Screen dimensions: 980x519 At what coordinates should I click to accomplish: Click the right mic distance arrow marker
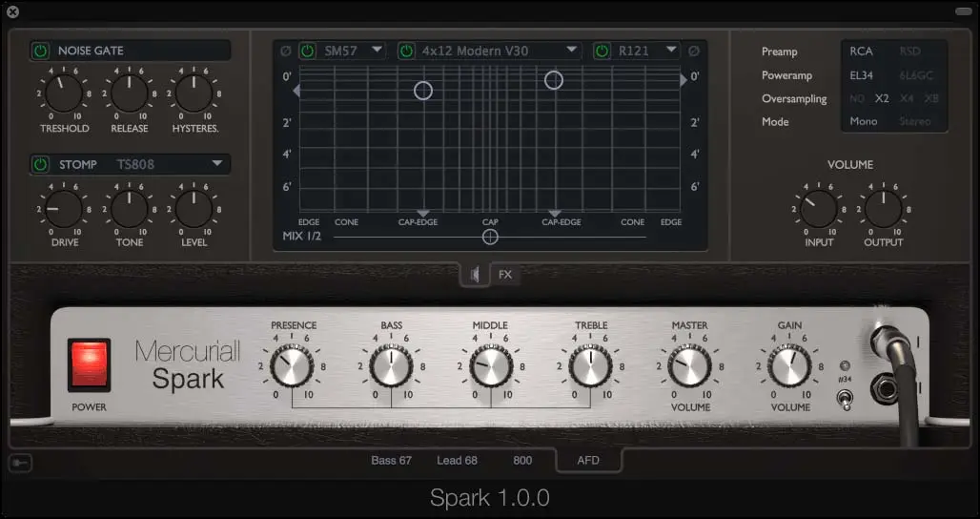tap(684, 80)
